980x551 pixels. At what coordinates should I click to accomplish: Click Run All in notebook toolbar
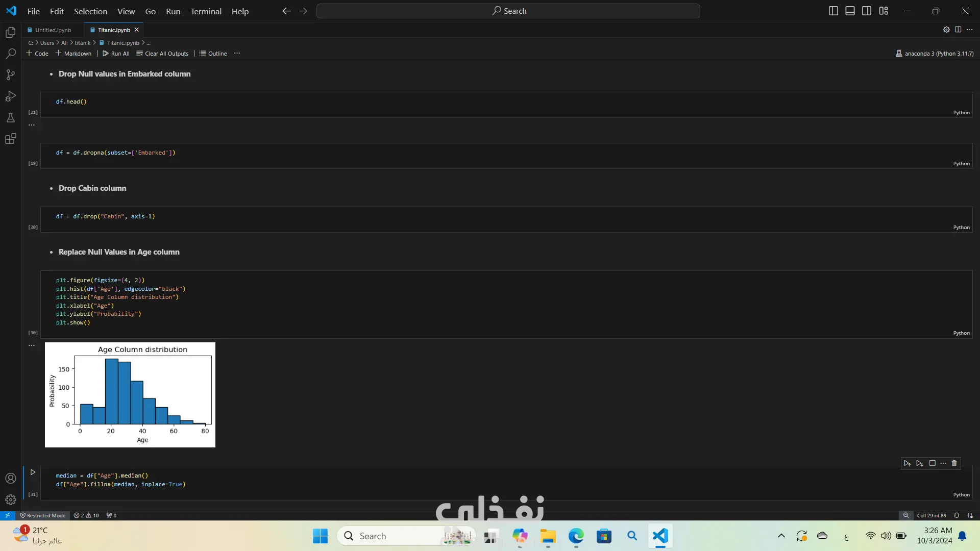[116, 54]
